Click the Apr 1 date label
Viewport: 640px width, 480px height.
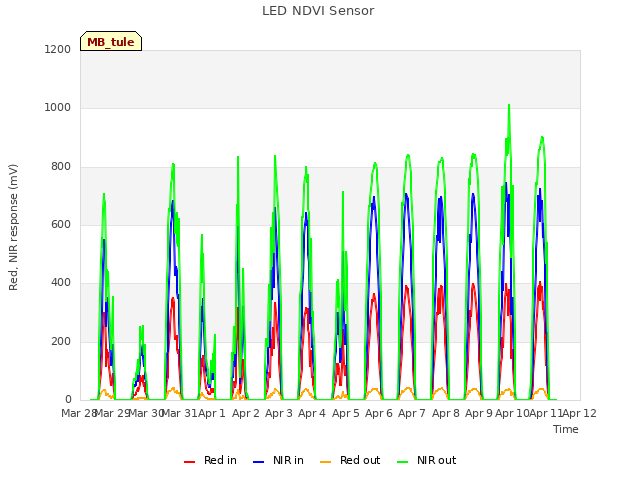tap(212, 413)
